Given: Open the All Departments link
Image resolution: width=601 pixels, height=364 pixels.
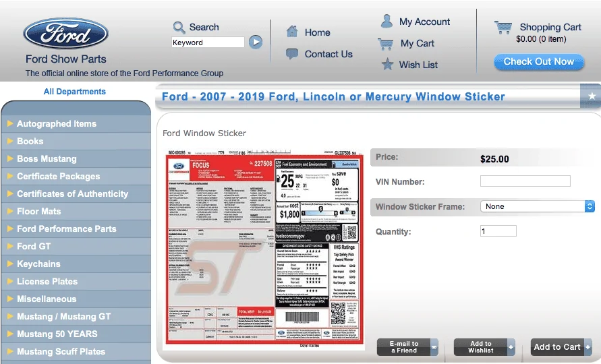Looking at the screenshot, I should point(75,92).
